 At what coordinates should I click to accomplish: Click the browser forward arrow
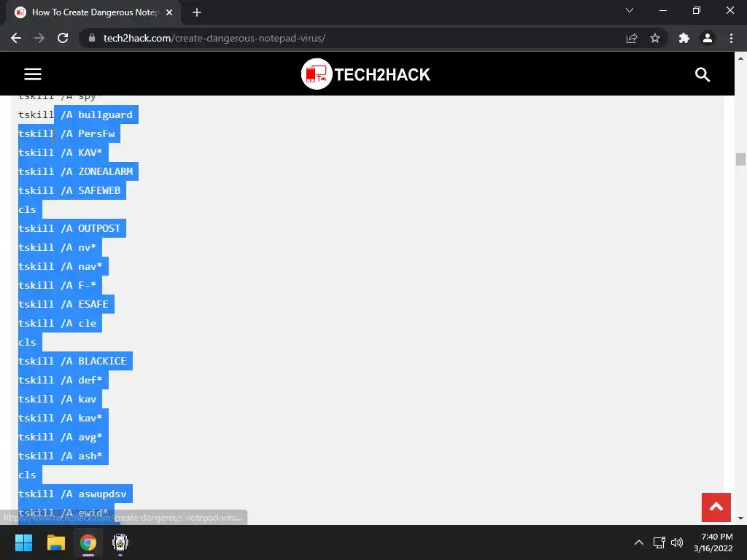click(x=39, y=38)
